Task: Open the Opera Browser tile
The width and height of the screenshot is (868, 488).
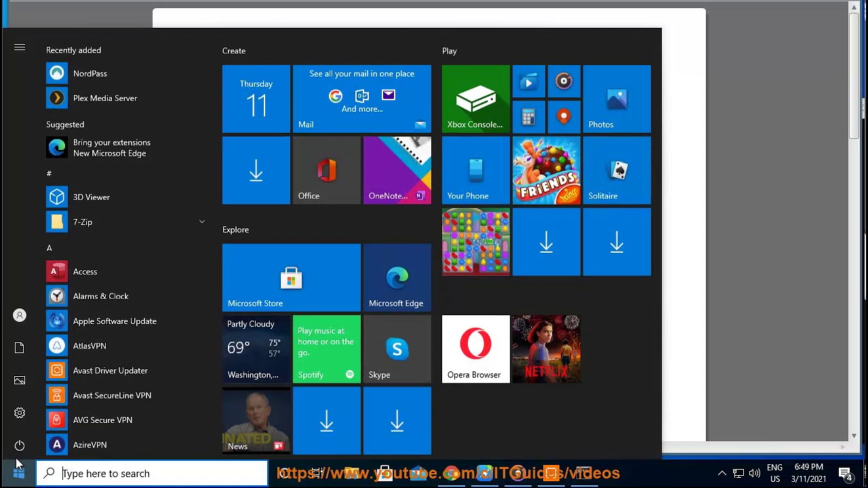Action: (476, 349)
